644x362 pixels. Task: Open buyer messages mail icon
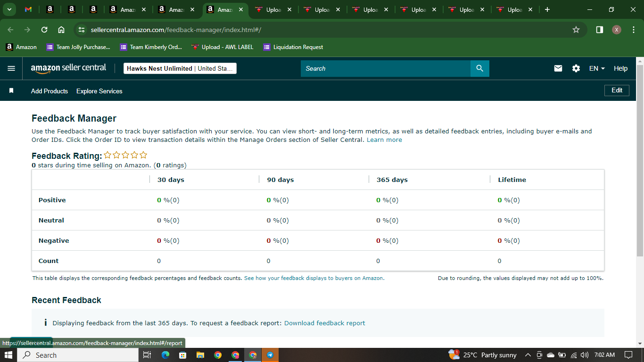click(558, 68)
